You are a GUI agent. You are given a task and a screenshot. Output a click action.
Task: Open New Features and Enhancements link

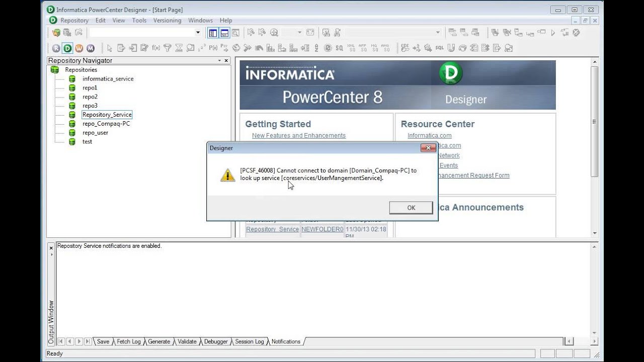[x=299, y=136]
